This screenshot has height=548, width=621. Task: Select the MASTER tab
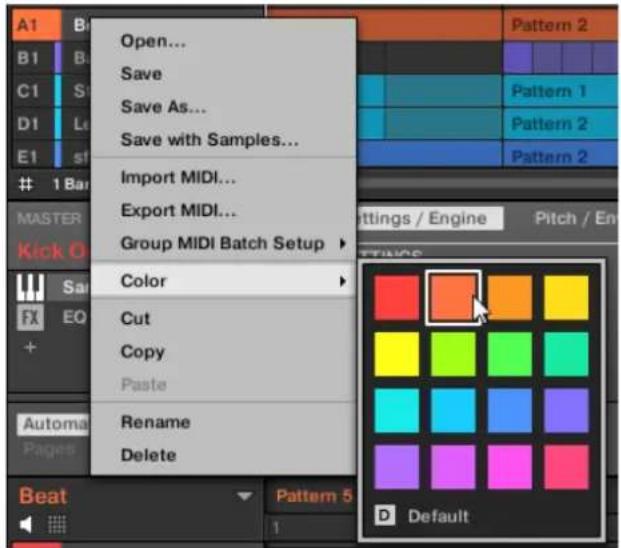pyautogui.click(x=49, y=218)
